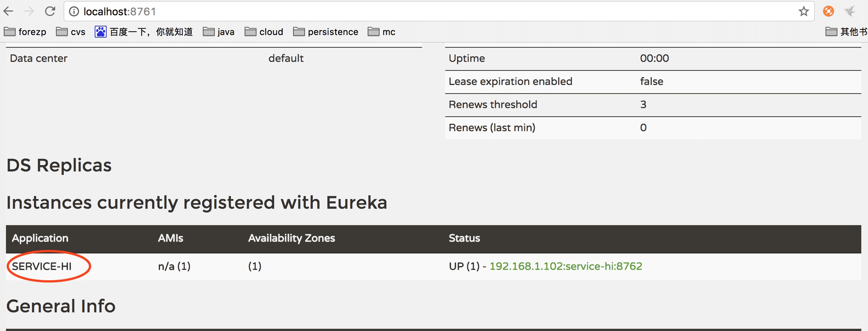
Task: Click the gray bird extension icon
Action: 850,11
